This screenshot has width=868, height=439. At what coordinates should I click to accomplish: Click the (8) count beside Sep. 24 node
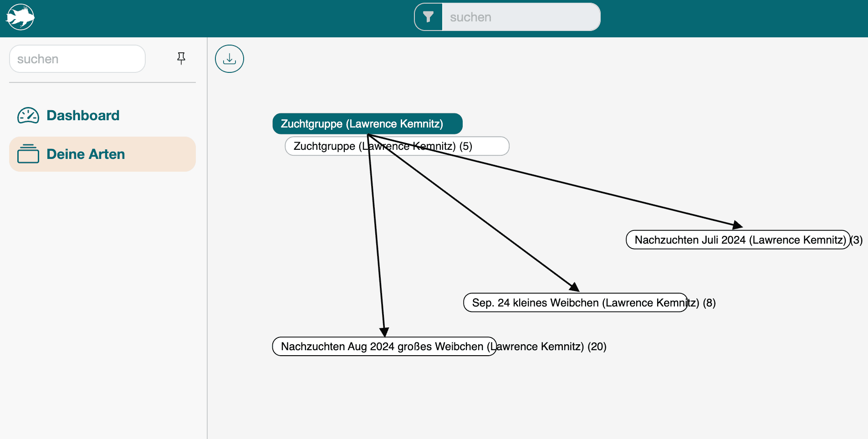[709, 303]
